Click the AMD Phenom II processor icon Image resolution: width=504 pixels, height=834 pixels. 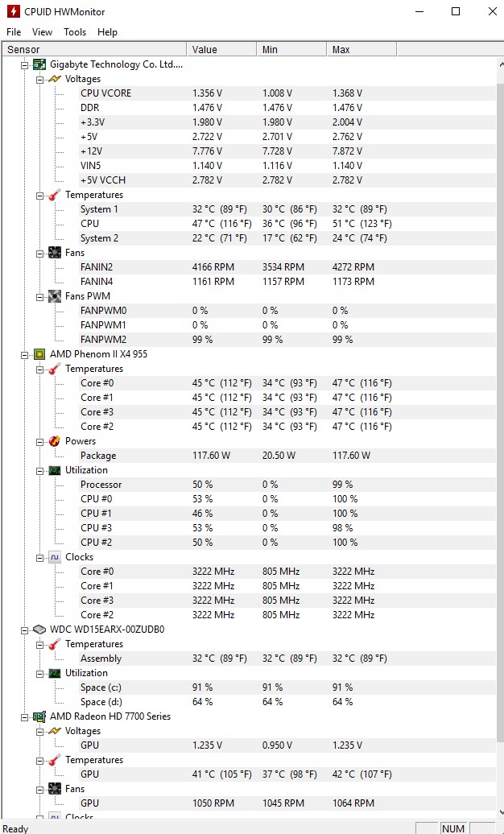point(39,354)
